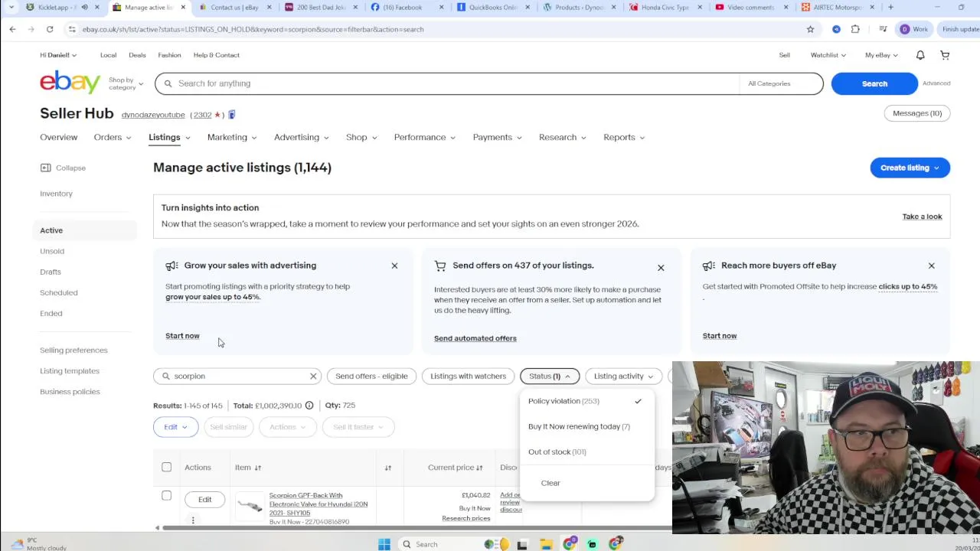Viewport: 980px width, 551px height.
Task: Expand the Watchlist dropdown
Action: coord(828,55)
